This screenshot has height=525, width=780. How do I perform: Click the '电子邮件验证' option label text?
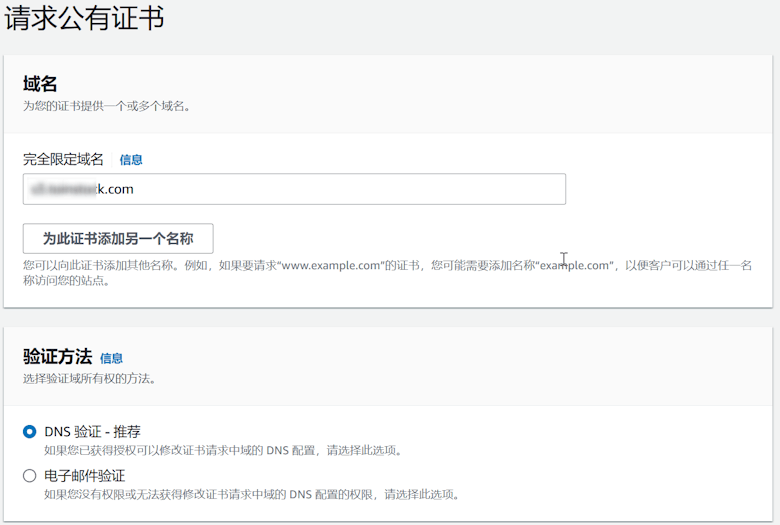coord(85,476)
